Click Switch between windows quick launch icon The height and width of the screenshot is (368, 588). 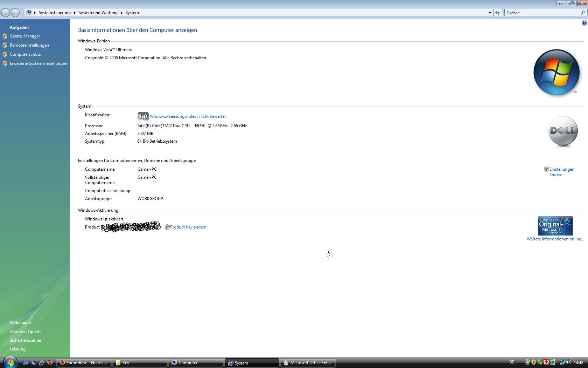tap(34, 363)
